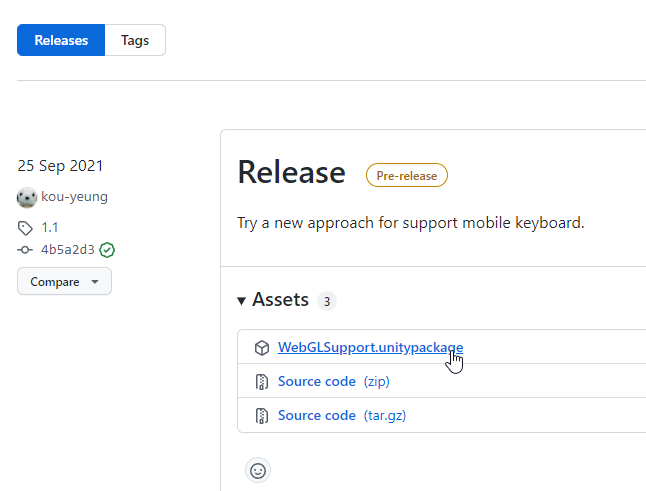646x491 pixels.
Task: Click the tar.gz file archive icon
Action: [x=262, y=416]
